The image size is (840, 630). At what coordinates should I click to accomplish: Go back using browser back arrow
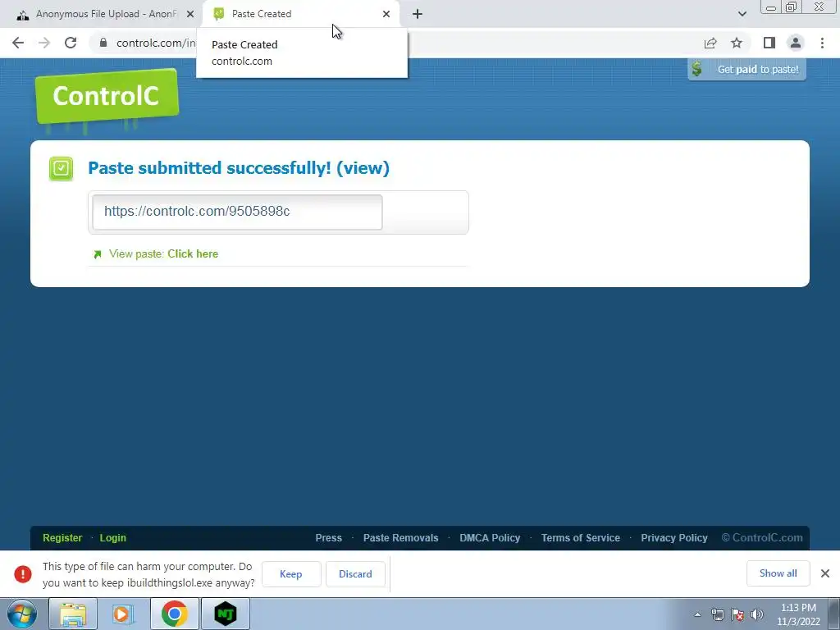click(18, 43)
